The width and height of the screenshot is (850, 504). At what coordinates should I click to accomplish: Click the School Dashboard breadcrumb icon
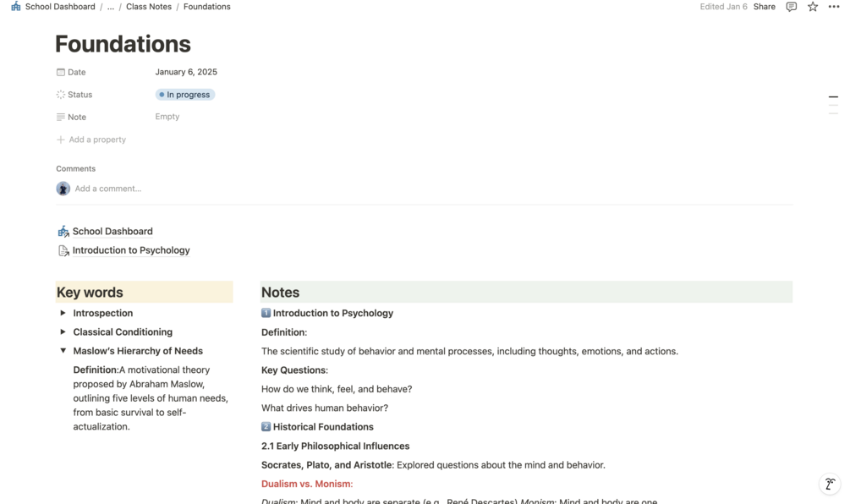point(15,7)
